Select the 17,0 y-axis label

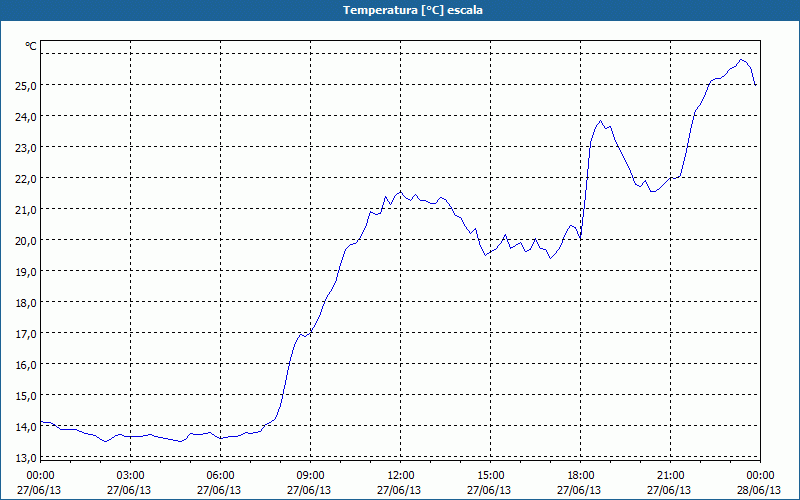pyautogui.click(x=25, y=334)
